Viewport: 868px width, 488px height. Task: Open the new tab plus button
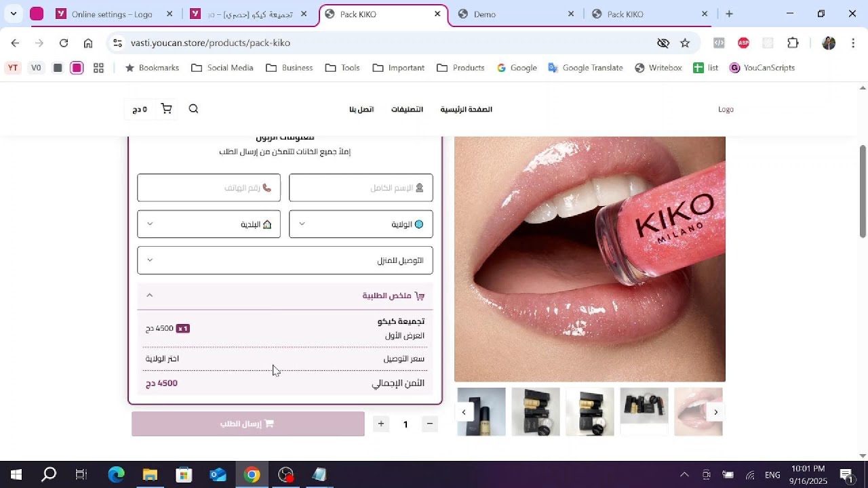pyautogui.click(x=729, y=14)
